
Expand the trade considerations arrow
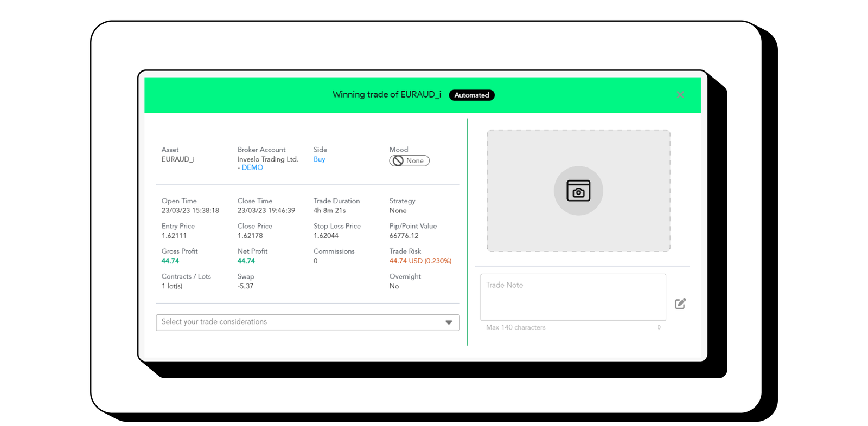[449, 322]
